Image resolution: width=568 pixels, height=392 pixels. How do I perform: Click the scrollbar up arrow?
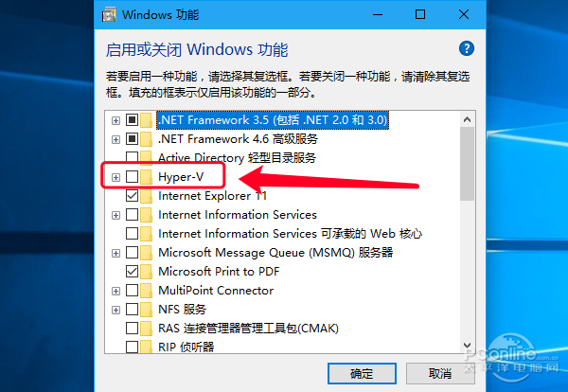[x=467, y=118]
